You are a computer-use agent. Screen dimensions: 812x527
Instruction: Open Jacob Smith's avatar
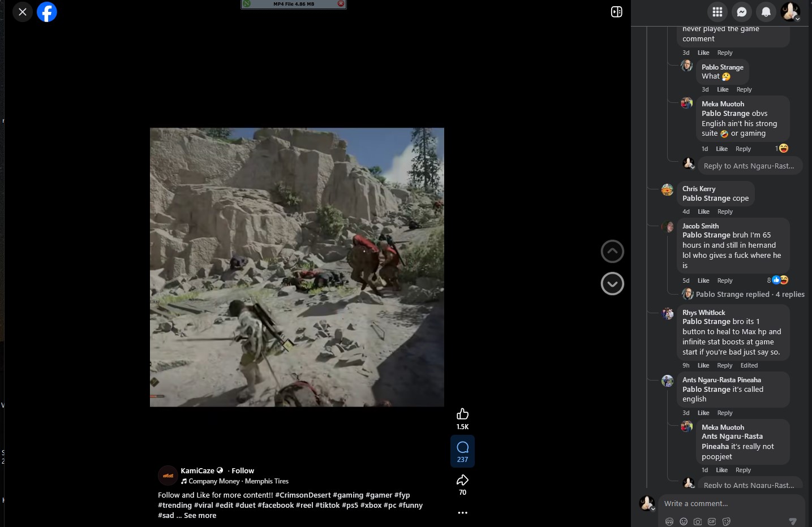click(x=668, y=227)
